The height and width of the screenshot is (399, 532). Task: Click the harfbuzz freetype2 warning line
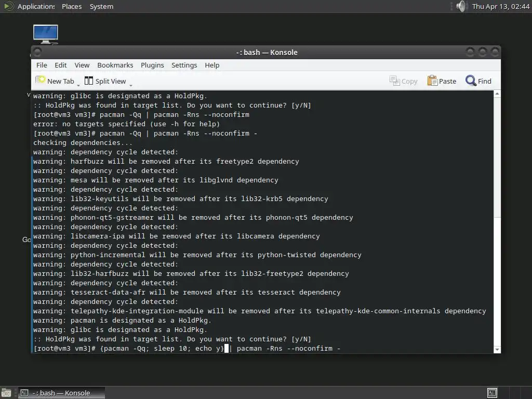point(166,162)
